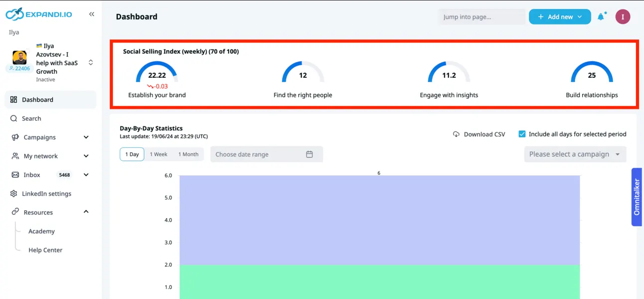
Task: Click the calendar icon in date range
Action: click(x=310, y=154)
